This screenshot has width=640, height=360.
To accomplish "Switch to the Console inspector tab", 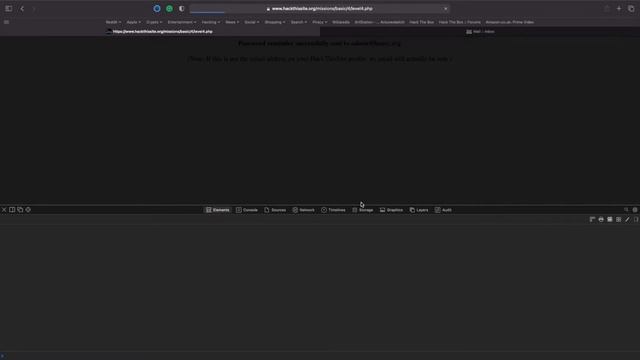I will (247, 210).
